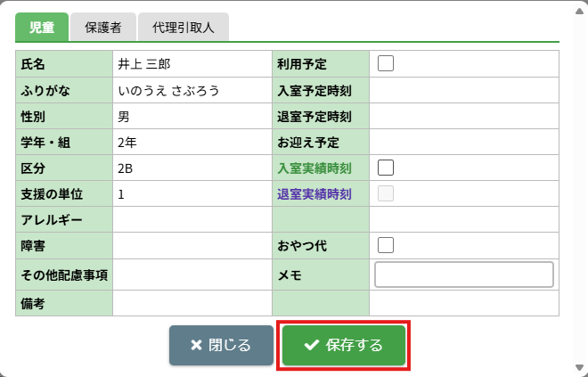
Task: Click the empty お迎え予定 value cell
Action: 463,142
